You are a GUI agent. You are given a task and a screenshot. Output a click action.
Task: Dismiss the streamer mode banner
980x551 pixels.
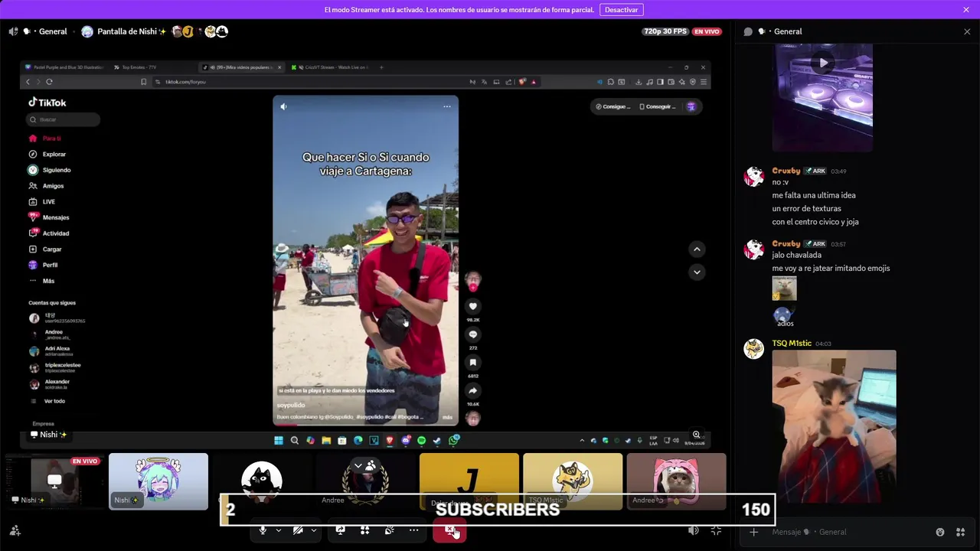966,10
